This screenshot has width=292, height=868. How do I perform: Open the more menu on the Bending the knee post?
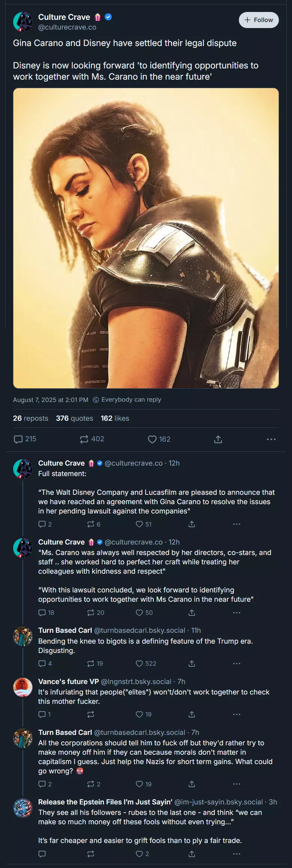pos(237,663)
